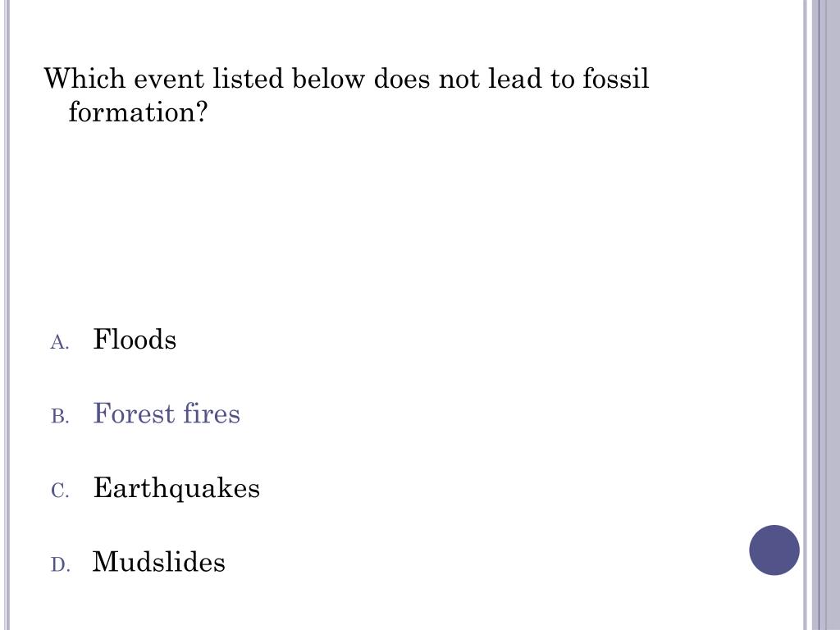Click the letter A list marker
This screenshot has height=630, width=840.
[59, 343]
